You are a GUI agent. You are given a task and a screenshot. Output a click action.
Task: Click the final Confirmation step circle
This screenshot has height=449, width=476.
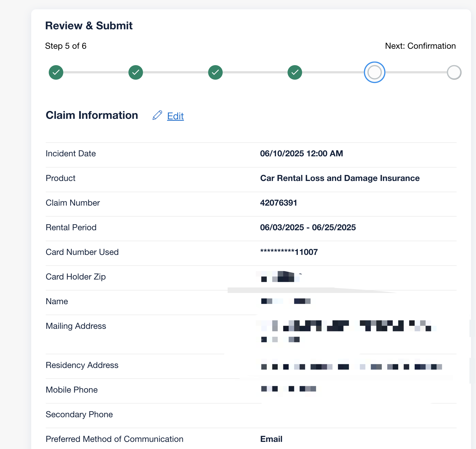[454, 72]
